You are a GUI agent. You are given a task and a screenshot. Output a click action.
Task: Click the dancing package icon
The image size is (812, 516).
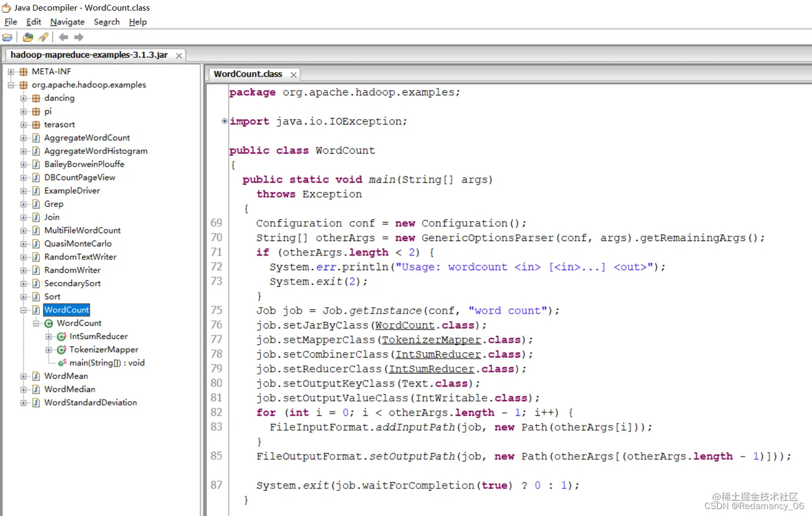click(36, 98)
